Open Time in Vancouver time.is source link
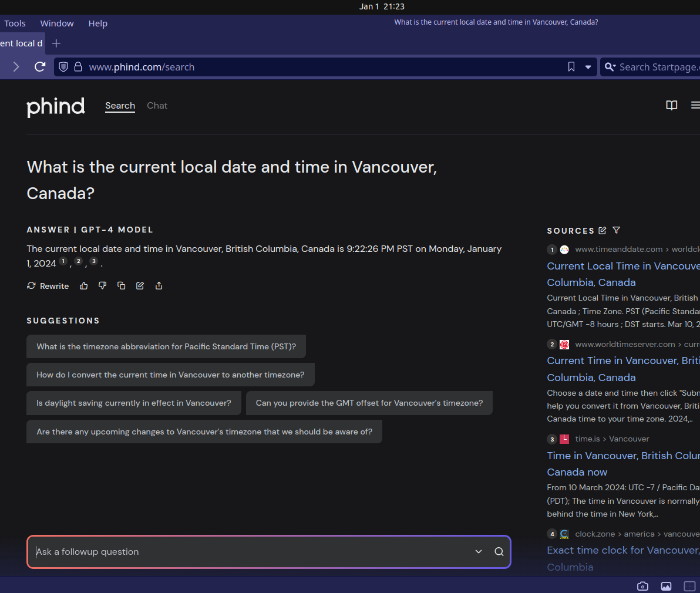This screenshot has height=593, width=700. click(623, 464)
